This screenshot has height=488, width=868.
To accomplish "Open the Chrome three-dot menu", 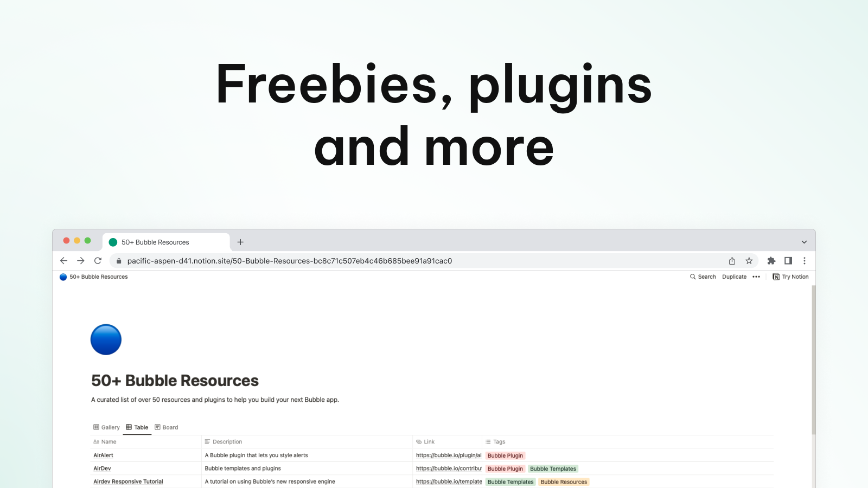I will (805, 261).
